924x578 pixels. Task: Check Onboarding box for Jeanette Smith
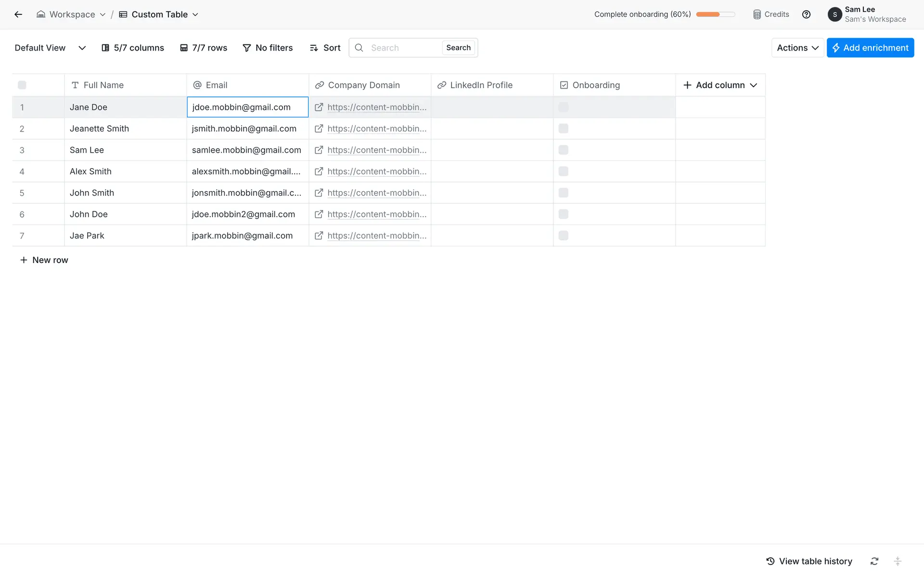[x=564, y=129]
